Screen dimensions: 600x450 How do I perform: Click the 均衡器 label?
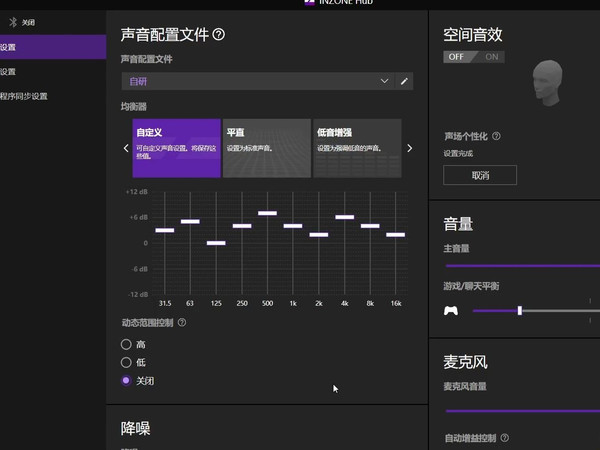(134, 106)
